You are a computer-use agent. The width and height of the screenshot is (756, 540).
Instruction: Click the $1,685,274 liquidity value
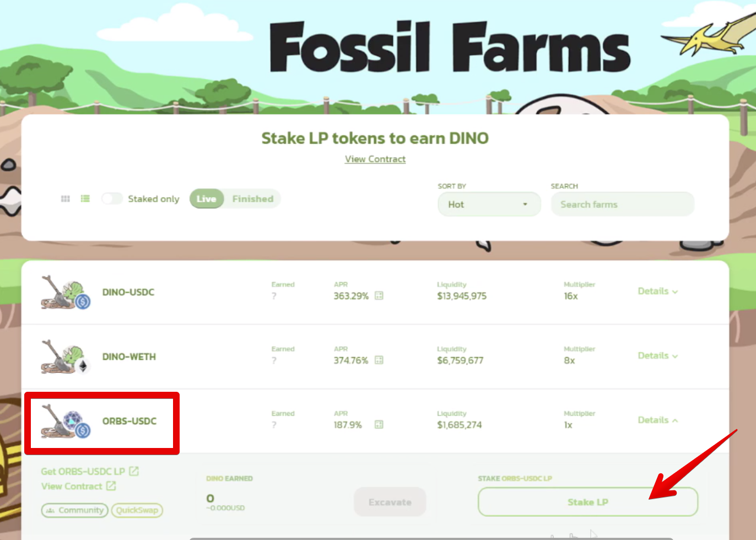(x=460, y=425)
